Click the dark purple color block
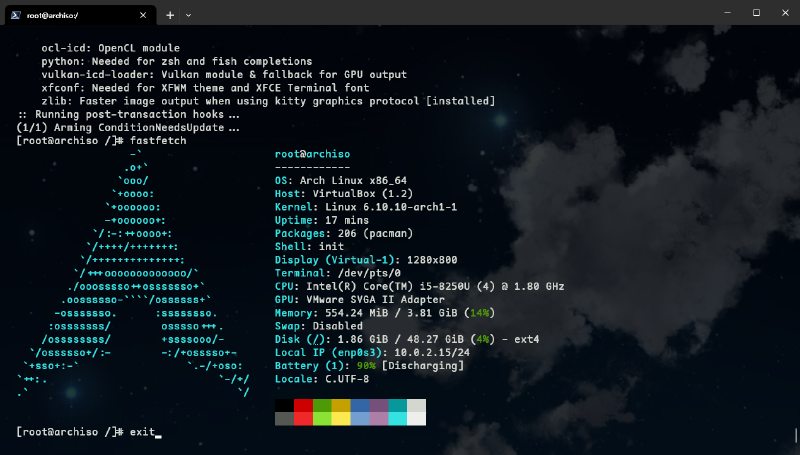The width and height of the screenshot is (800, 455). [379, 406]
